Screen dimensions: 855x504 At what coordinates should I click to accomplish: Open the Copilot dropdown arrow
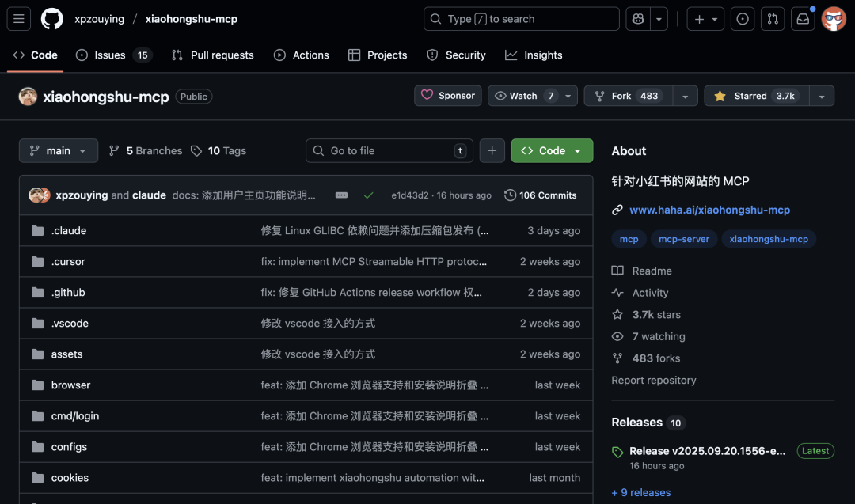click(659, 19)
